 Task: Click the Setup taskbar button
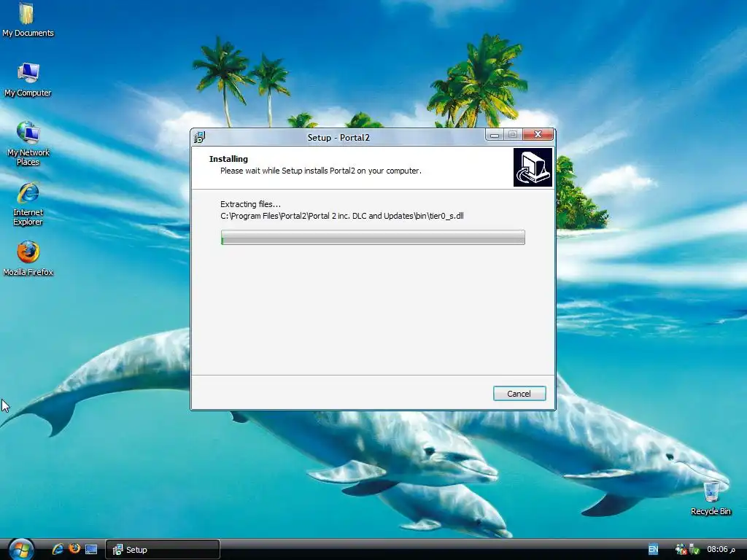pyautogui.click(x=163, y=550)
